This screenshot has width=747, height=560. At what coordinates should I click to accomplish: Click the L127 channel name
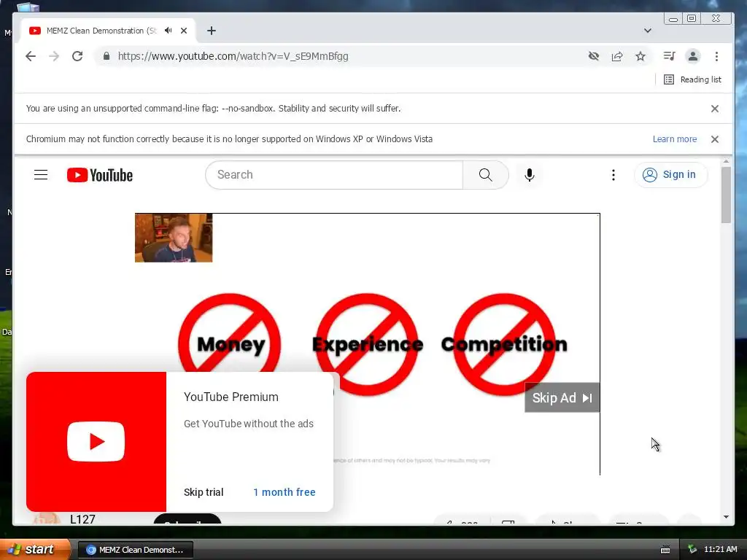pyautogui.click(x=83, y=519)
